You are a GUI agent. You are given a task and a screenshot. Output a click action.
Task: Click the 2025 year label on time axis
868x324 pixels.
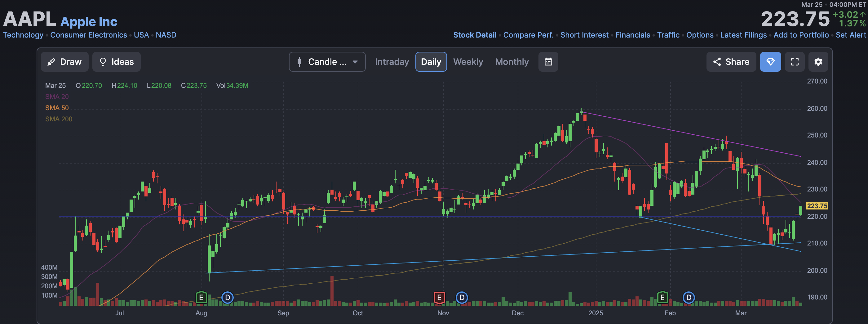596,313
